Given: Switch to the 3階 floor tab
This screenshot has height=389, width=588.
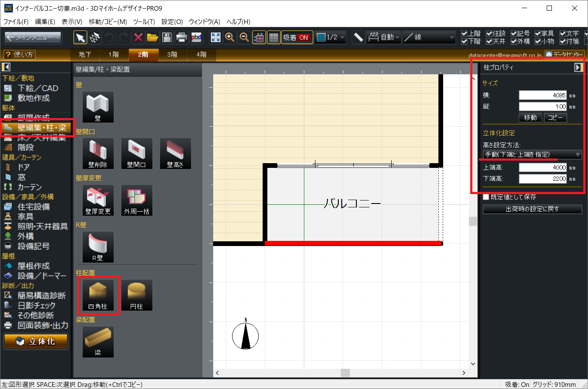Looking at the screenshot, I should [x=172, y=55].
